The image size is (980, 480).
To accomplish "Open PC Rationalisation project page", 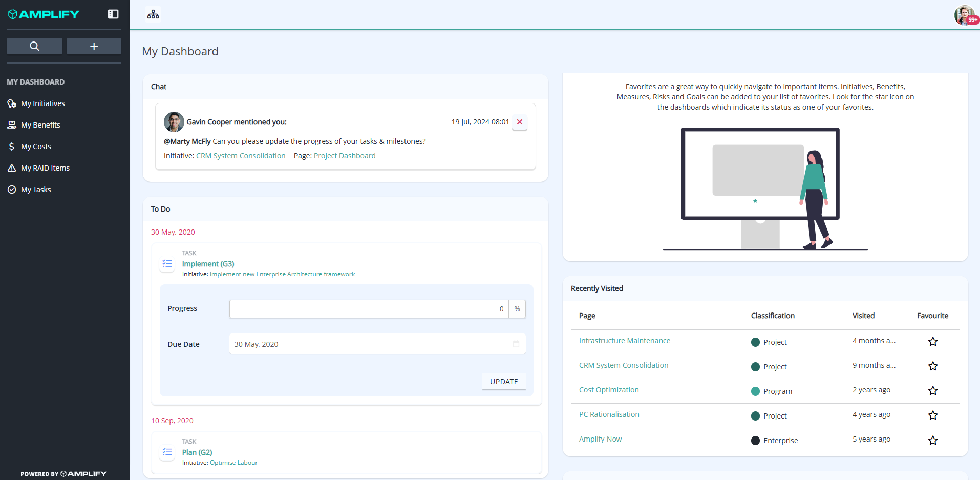I will pyautogui.click(x=609, y=414).
